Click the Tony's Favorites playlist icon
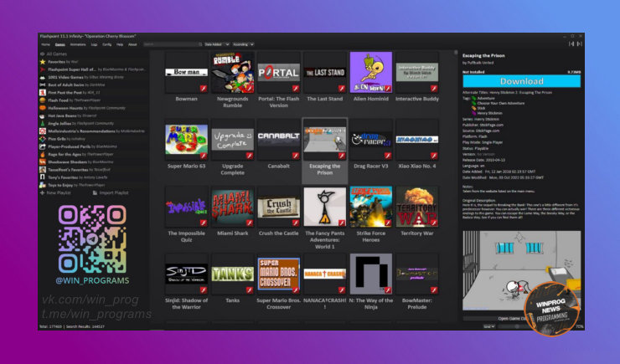The width and height of the screenshot is (620, 364). 43,177
